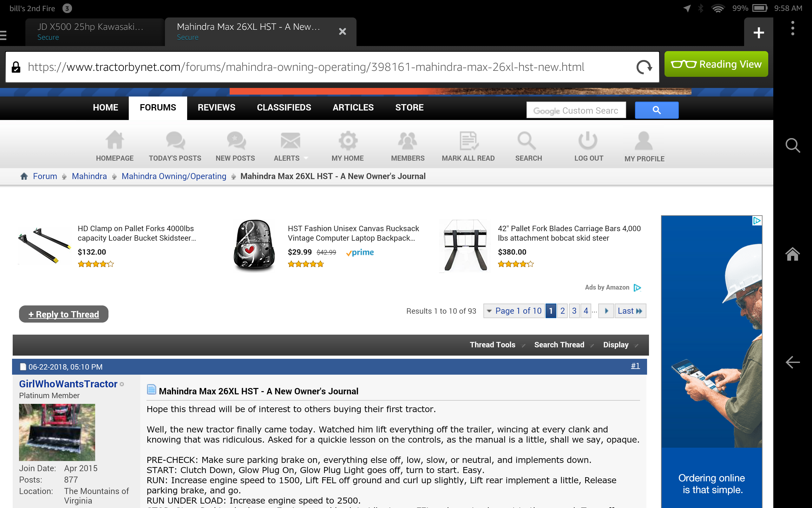Open Mahindra Owning/Operating breadcrumb
The image size is (812, 508).
click(x=174, y=176)
